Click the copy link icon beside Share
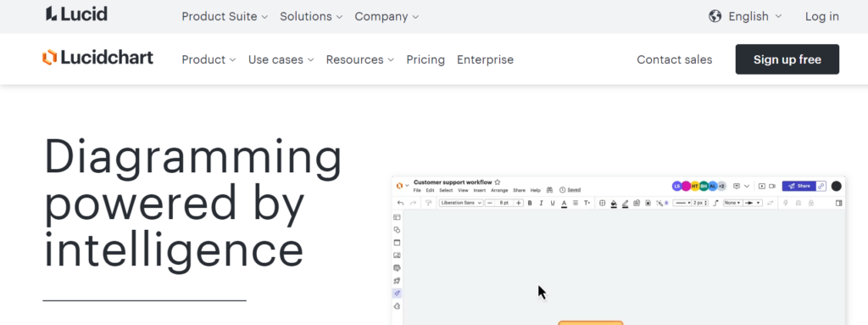The height and width of the screenshot is (325, 868). point(821,186)
